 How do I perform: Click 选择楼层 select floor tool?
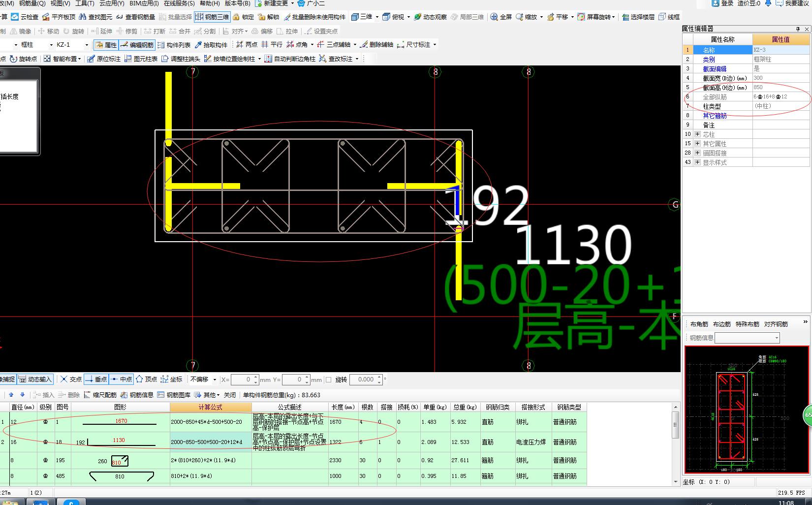point(638,17)
